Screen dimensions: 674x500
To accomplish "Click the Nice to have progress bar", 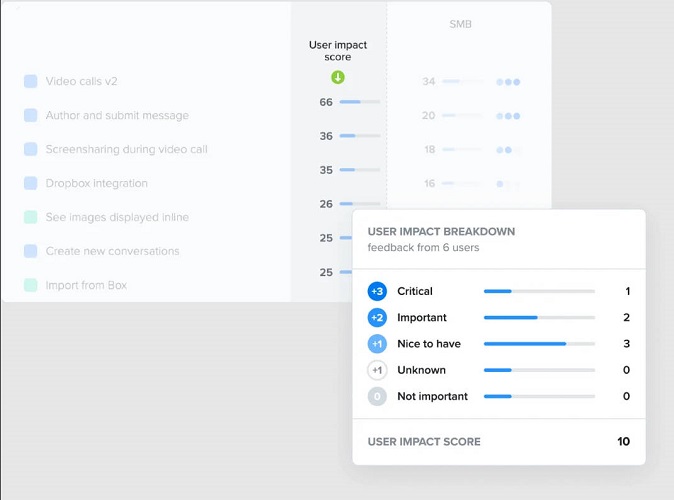I will coord(538,344).
